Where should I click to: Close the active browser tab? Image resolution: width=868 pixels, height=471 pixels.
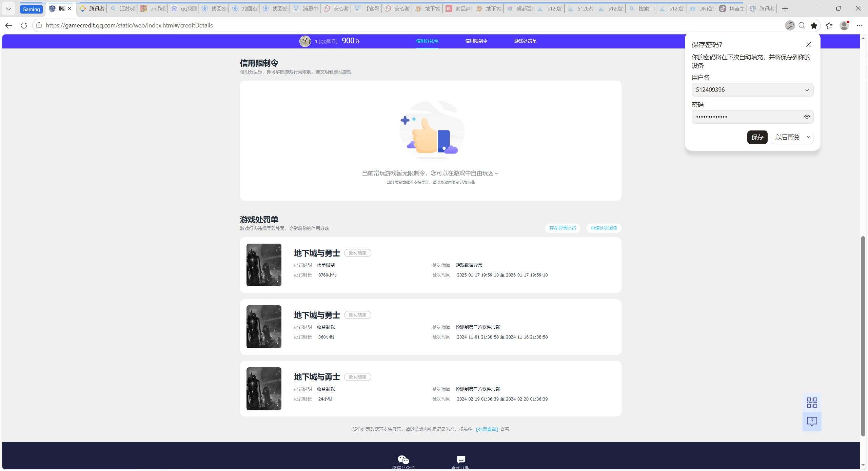pyautogui.click(x=70, y=9)
